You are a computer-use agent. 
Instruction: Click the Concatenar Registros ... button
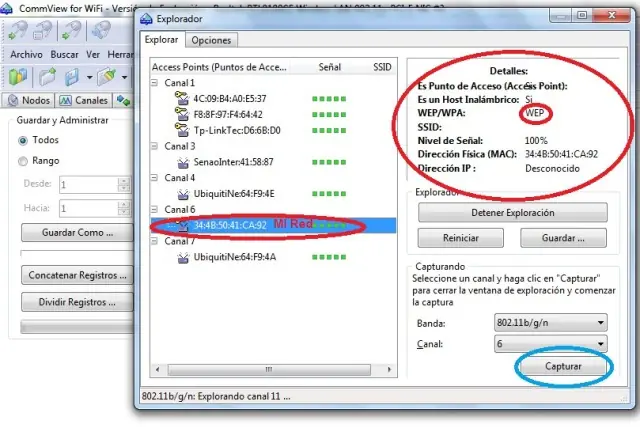click(x=77, y=275)
